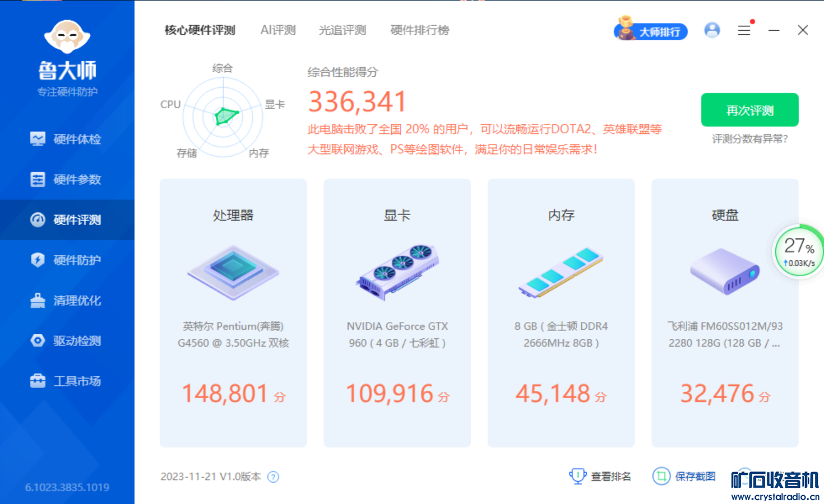Switch to 核心硬件评测 tab
This screenshot has height=504, width=824.
(200, 30)
